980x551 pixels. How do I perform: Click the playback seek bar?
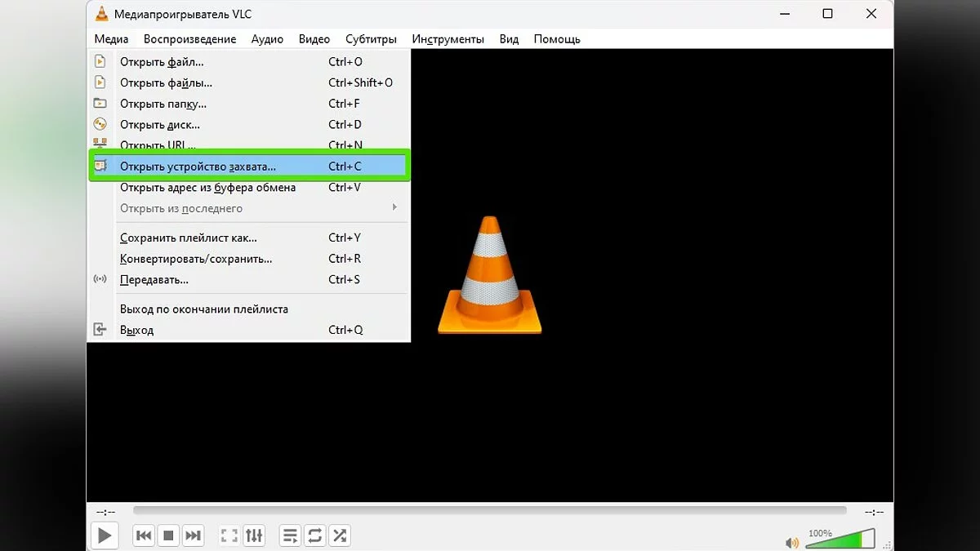(489, 511)
